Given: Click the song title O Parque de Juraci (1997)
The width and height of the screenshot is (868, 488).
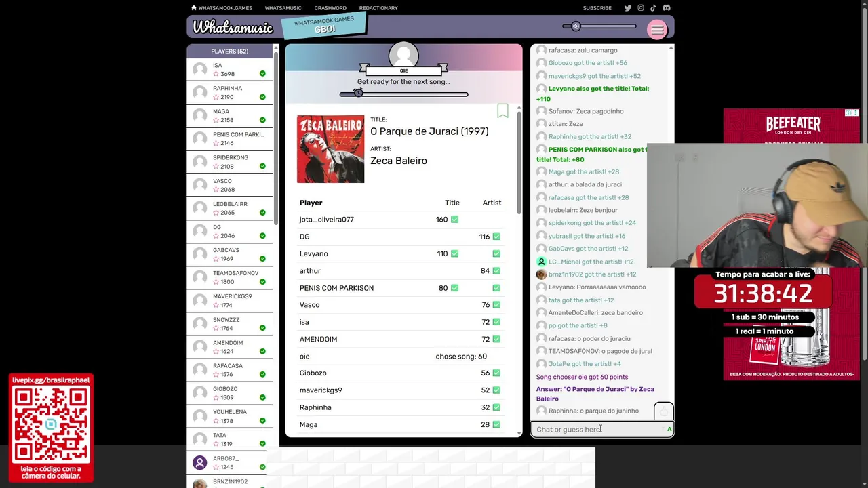Looking at the screenshot, I should pos(429,131).
